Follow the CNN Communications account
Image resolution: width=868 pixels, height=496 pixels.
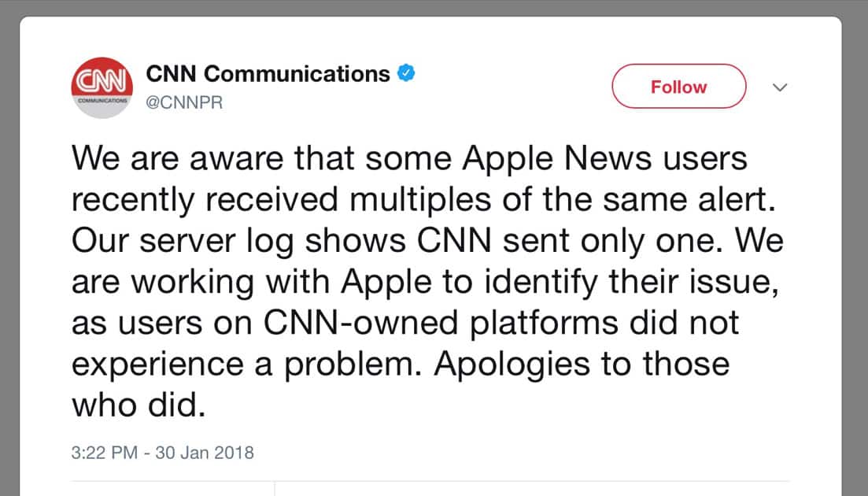pyautogui.click(x=678, y=87)
